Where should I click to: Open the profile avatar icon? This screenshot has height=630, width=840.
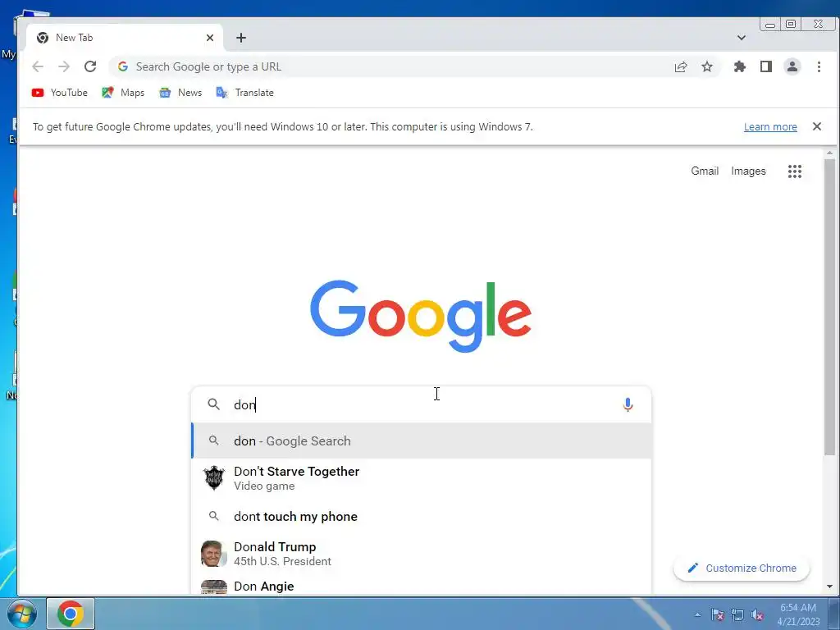click(792, 66)
